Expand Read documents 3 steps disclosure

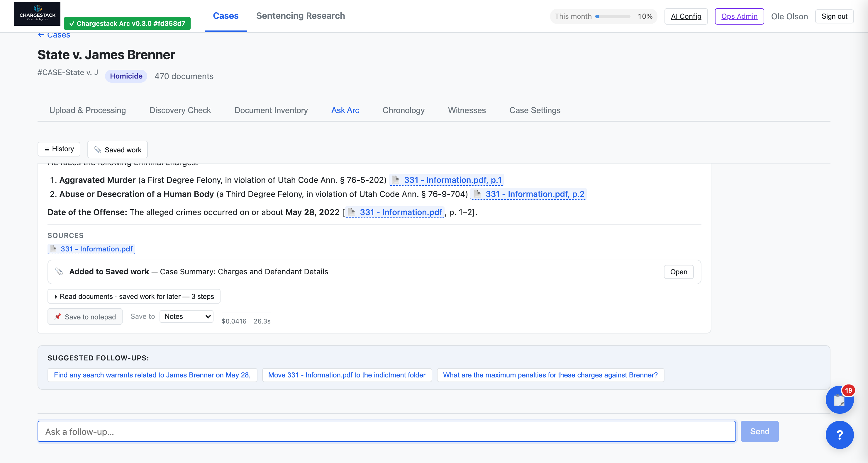pyautogui.click(x=134, y=296)
